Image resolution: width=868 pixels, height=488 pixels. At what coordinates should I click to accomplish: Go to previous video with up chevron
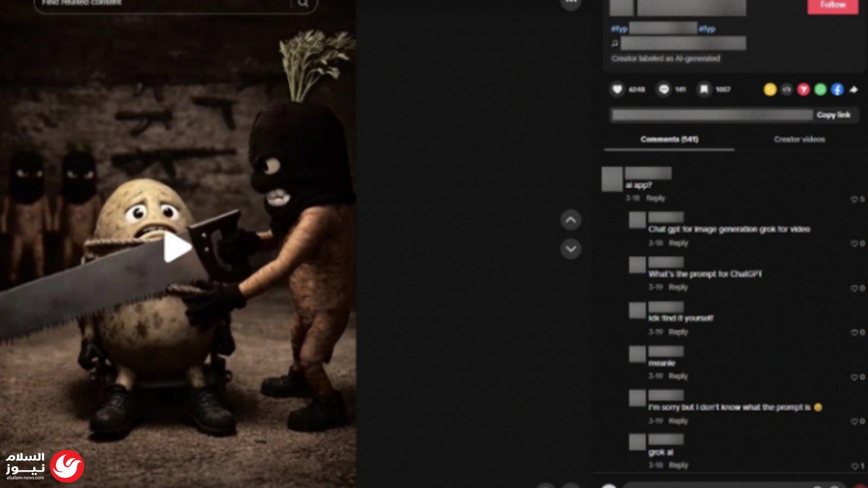click(x=571, y=220)
